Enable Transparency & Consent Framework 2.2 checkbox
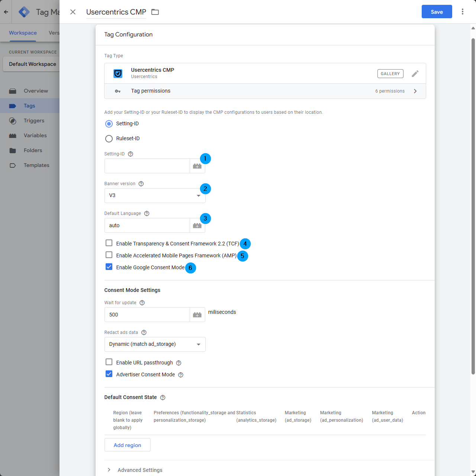476x476 pixels. (109, 243)
